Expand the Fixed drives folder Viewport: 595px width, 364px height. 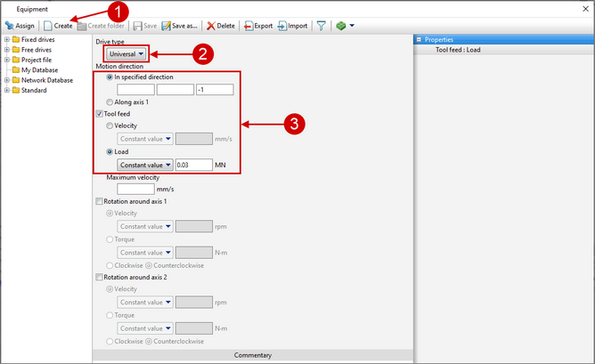coord(7,40)
